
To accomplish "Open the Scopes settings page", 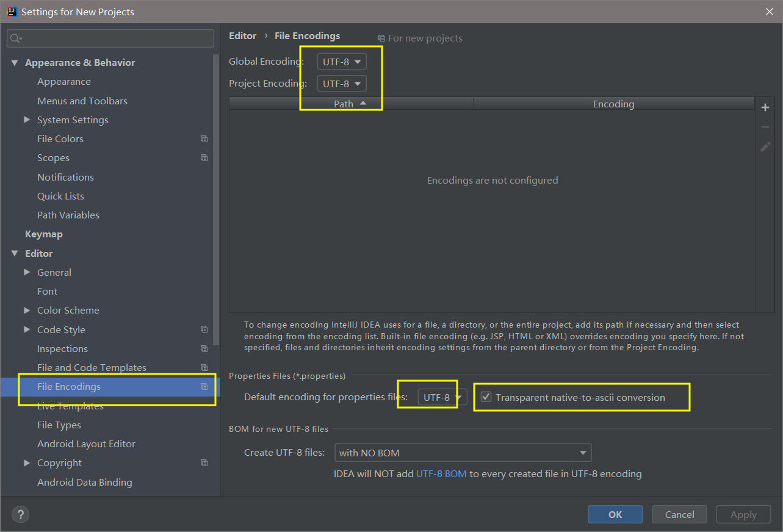I will 54,158.
